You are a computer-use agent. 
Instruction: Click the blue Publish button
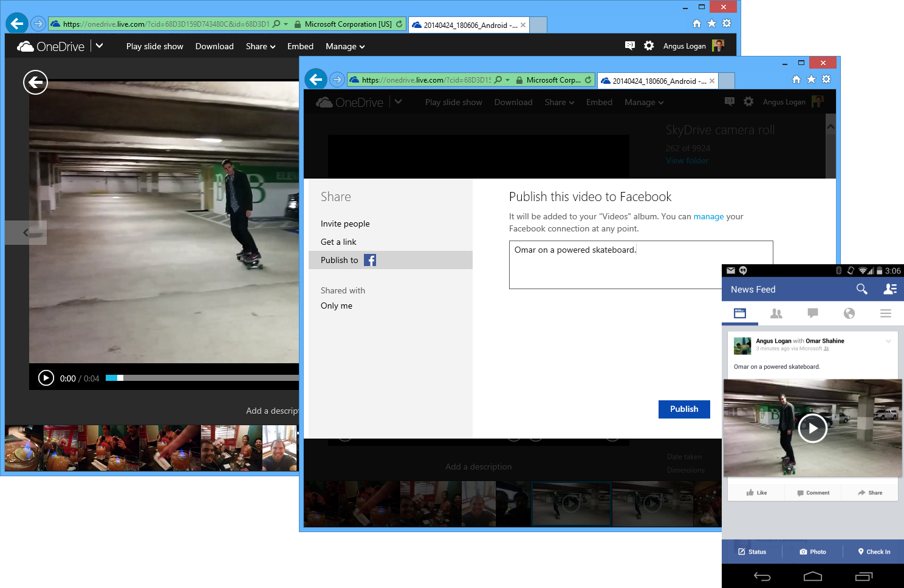coord(684,409)
